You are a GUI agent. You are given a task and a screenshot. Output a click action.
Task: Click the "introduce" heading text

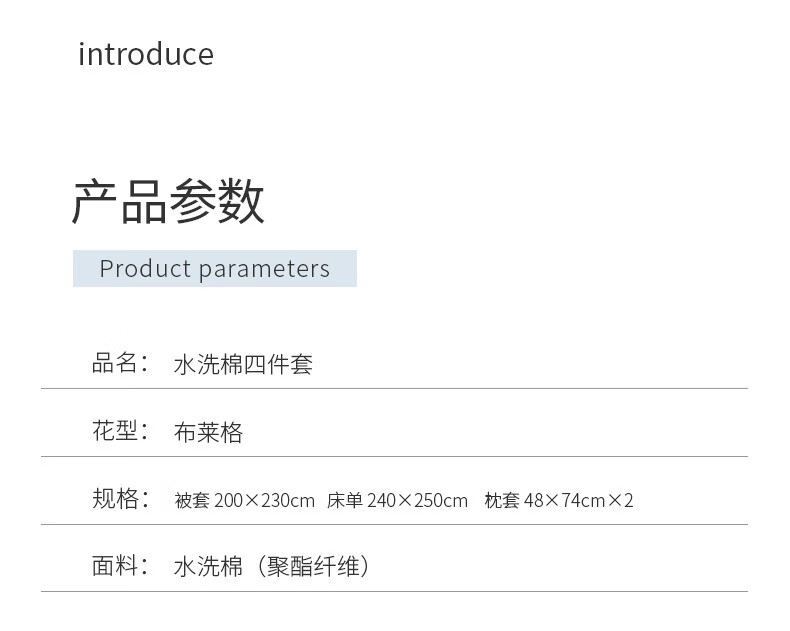(146, 54)
